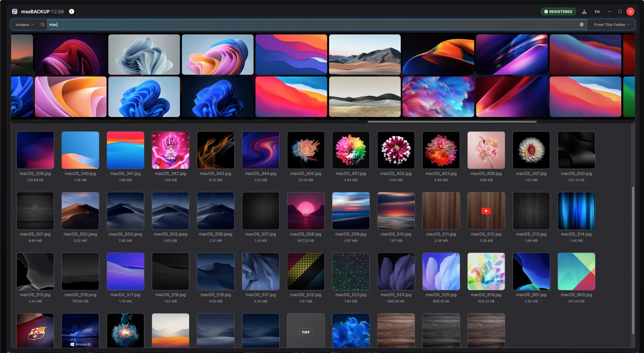Image resolution: width=644 pixels, height=353 pixels.
Task: Switch the EN language selector
Action: pos(597,12)
